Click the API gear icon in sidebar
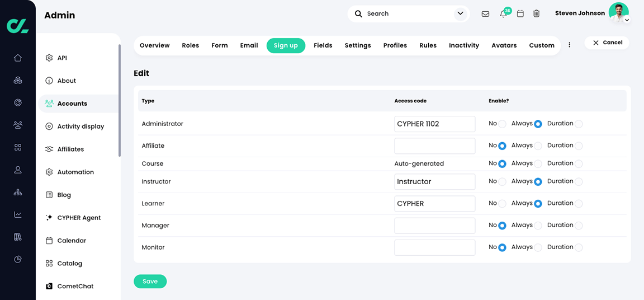Image resolution: width=644 pixels, height=300 pixels. [49, 58]
